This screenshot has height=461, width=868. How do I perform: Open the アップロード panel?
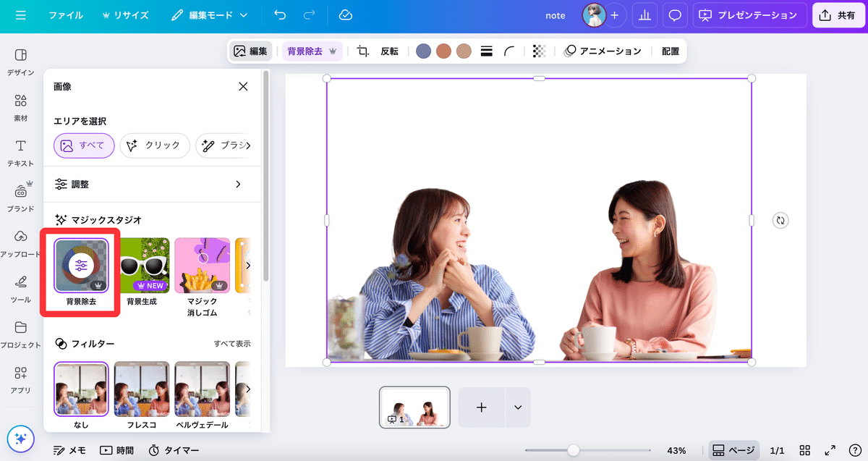coord(20,241)
